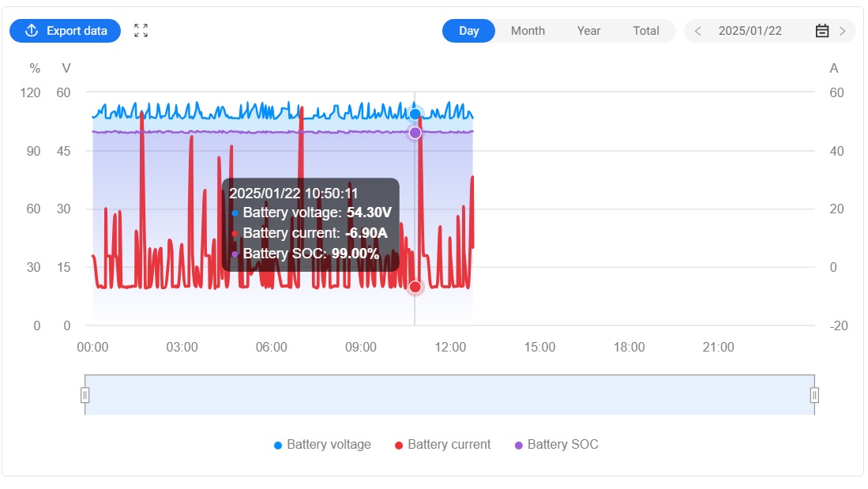Toggle Battery current legend series

(x=443, y=445)
